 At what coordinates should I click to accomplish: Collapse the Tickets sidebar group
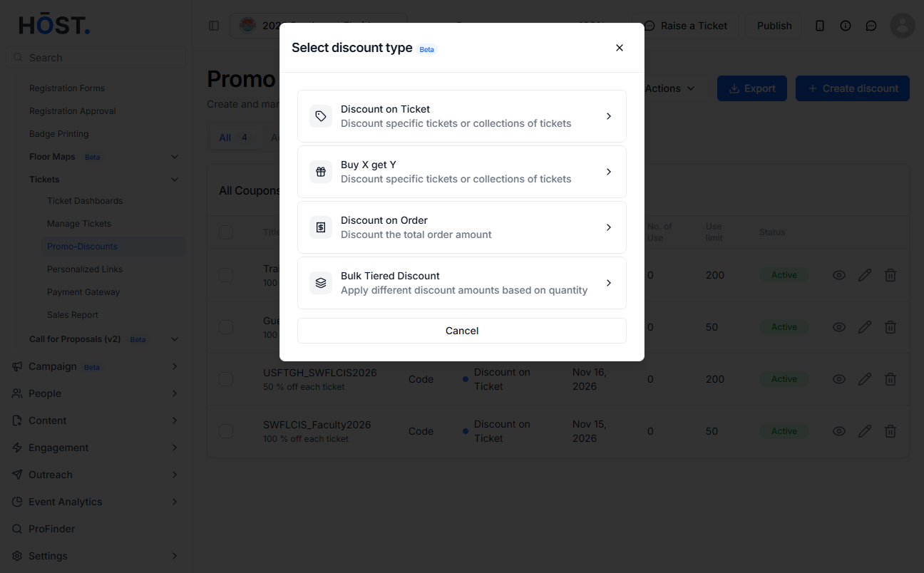[175, 180]
